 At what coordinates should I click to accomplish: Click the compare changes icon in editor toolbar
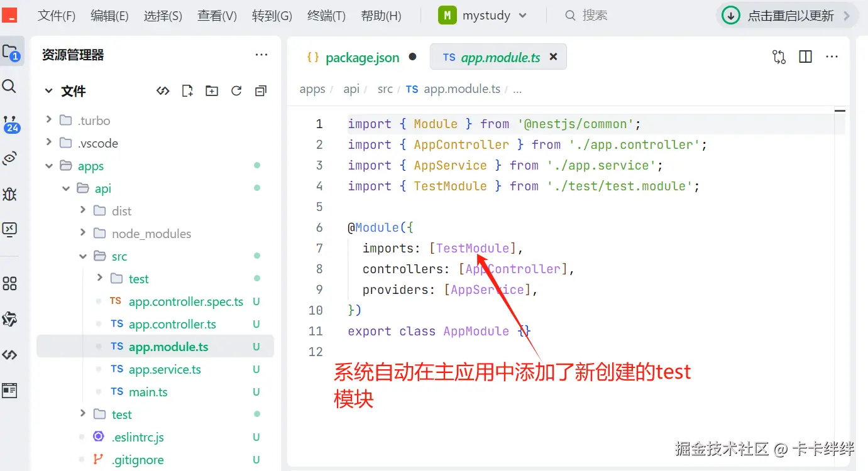point(779,57)
